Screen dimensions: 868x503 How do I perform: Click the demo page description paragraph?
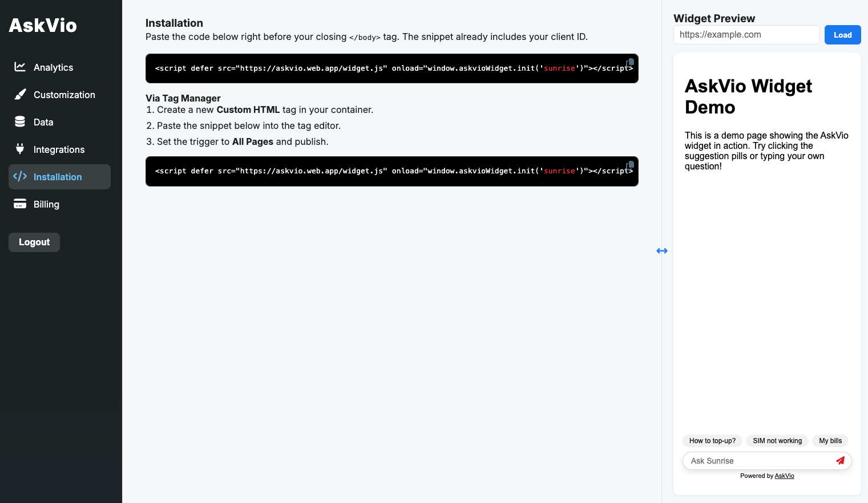click(x=766, y=151)
